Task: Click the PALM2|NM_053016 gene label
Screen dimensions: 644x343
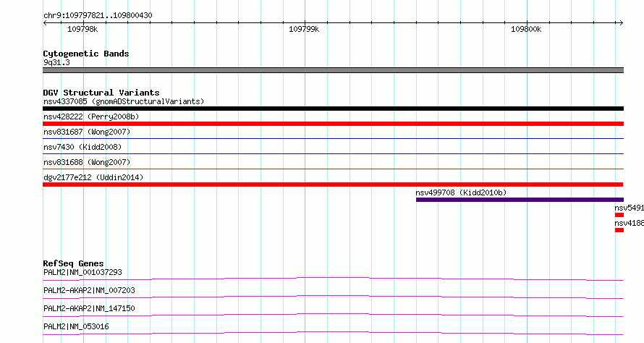Action: coord(76,326)
